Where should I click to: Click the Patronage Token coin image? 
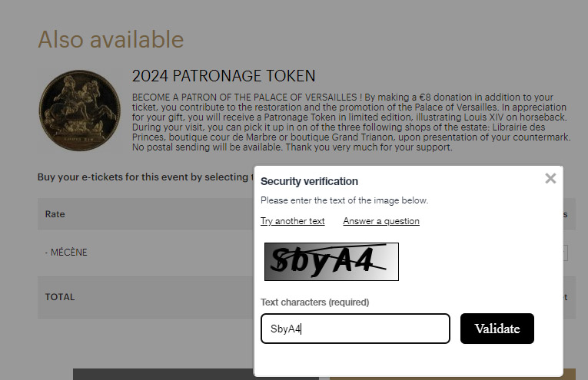pyautogui.click(x=79, y=111)
